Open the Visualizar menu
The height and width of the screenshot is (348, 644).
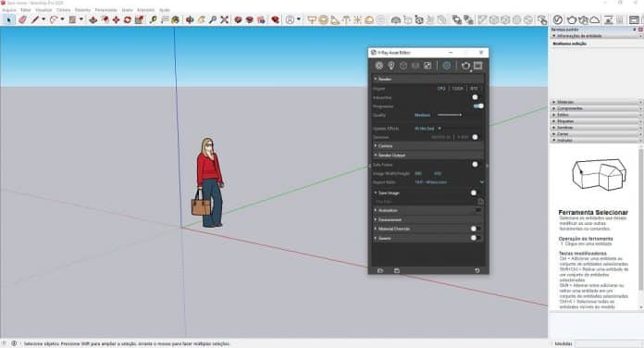43,10
